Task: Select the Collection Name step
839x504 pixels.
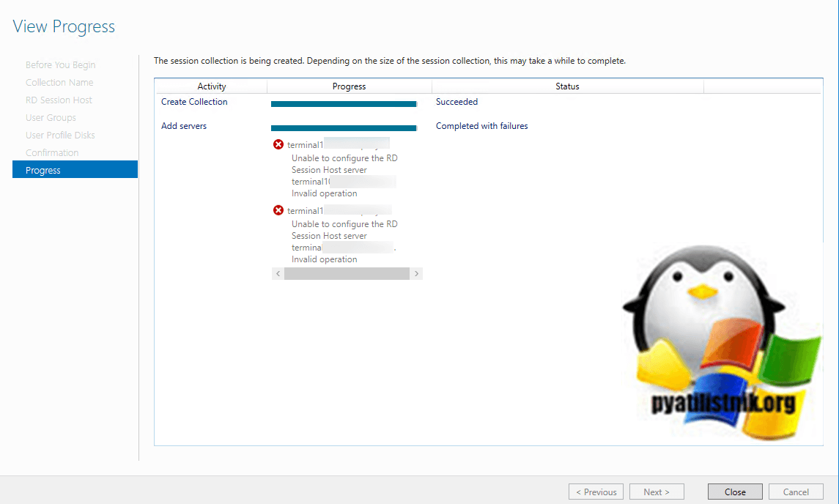Action: tap(59, 82)
